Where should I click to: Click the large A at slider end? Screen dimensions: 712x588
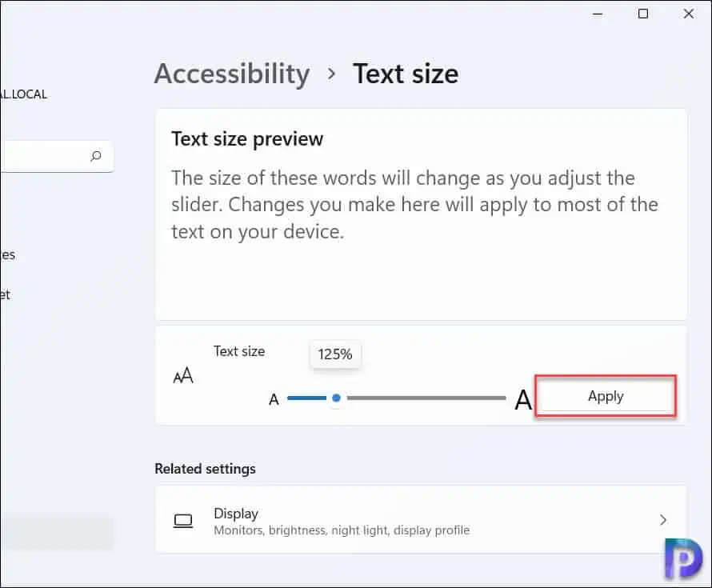523,400
